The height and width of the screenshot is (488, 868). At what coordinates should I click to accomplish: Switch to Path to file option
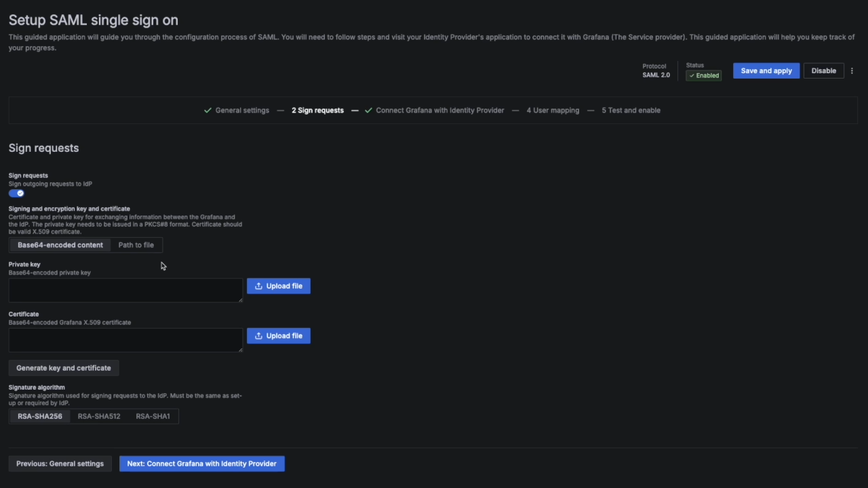tap(136, 245)
